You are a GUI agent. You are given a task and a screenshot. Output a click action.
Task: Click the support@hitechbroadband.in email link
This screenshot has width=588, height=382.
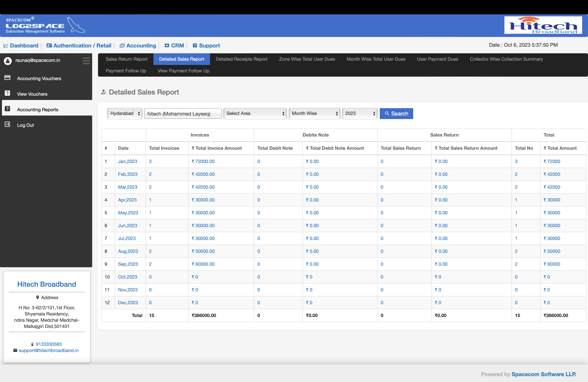[x=49, y=350]
